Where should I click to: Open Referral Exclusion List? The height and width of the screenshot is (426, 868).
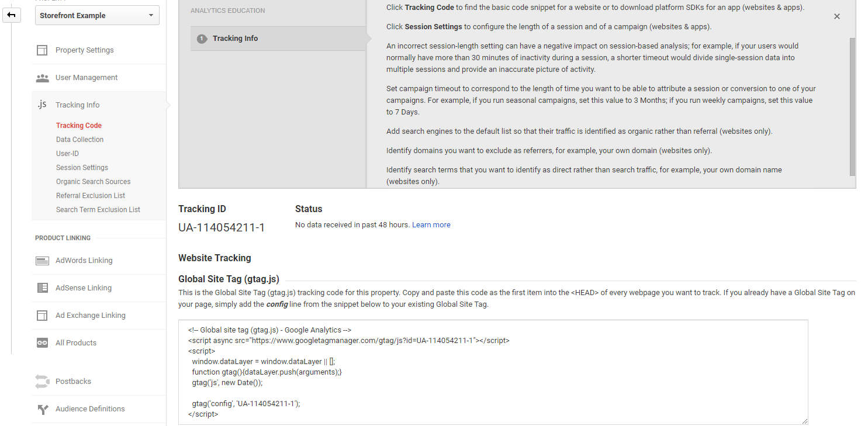[x=91, y=196]
